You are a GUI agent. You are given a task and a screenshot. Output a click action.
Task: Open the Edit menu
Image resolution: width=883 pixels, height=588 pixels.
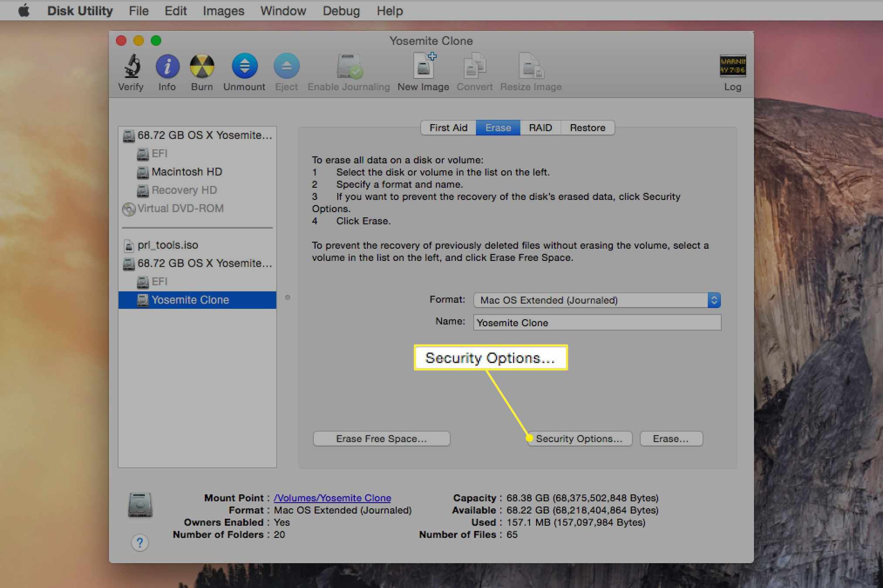point(176,10)
